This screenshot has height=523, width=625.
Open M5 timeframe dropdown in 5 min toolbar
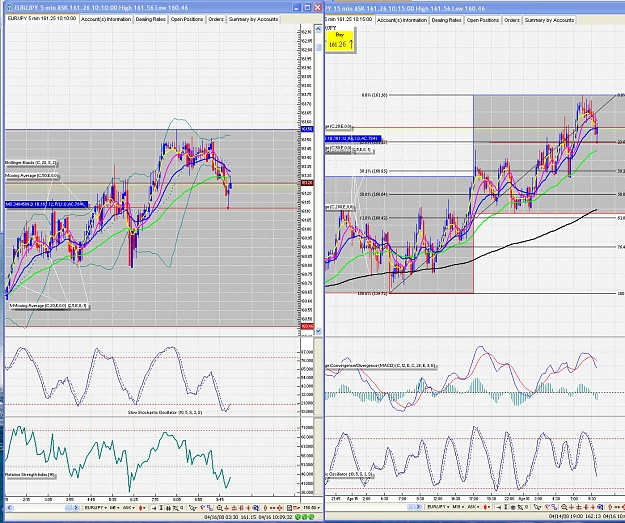[114, 508]
